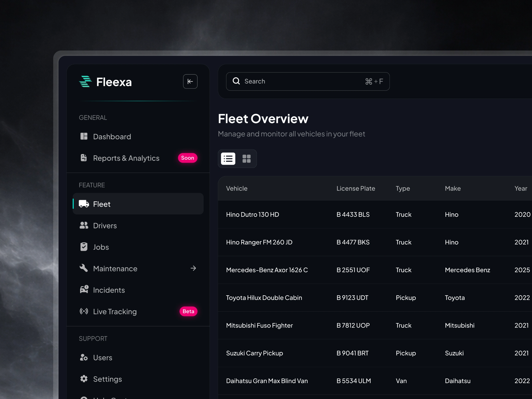Focus the Search input field

301,81
